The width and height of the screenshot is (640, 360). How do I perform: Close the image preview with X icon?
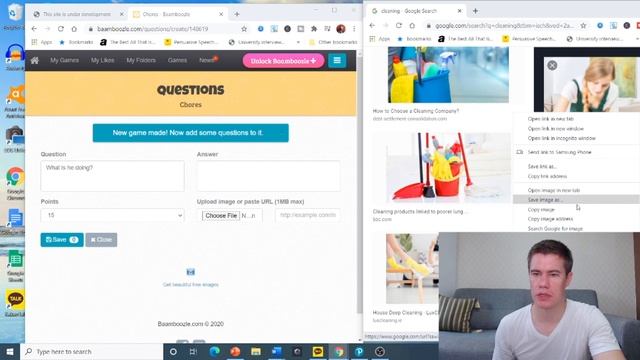pos(552,65)
